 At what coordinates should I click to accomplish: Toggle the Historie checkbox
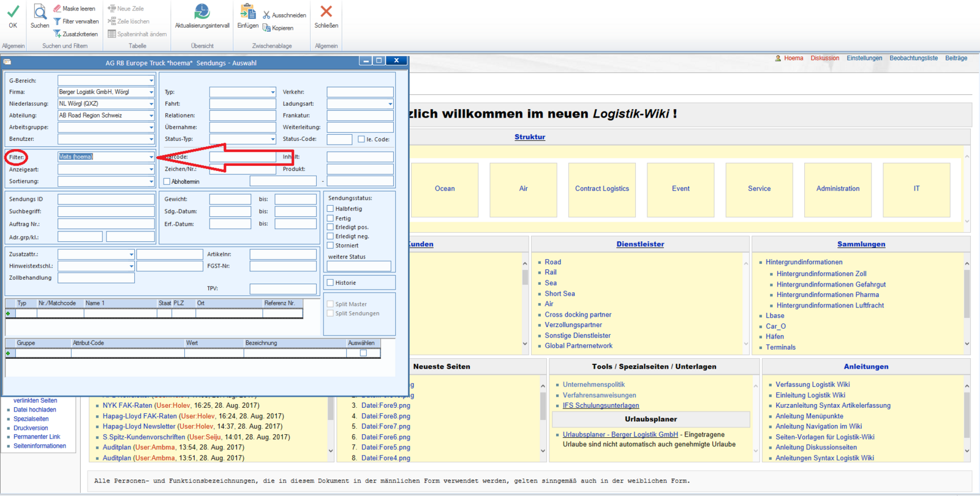[330, 283]
